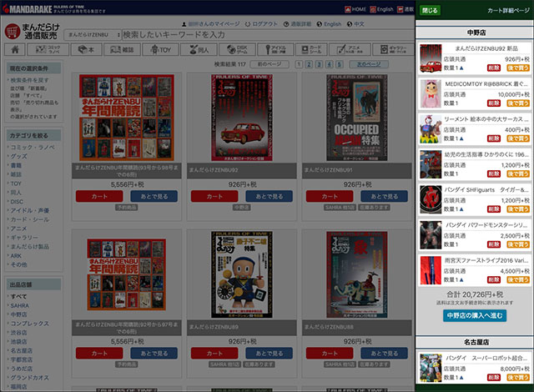This screenshot has height=392, width=534.
Task: Switch to English via the globe icon link
Action: [x=329, y=24]
